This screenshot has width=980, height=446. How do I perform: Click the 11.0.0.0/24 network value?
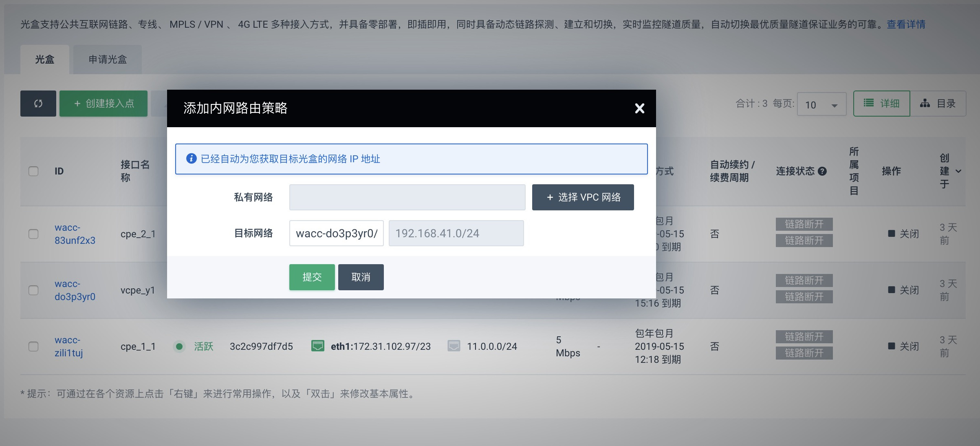coord(492,347)
